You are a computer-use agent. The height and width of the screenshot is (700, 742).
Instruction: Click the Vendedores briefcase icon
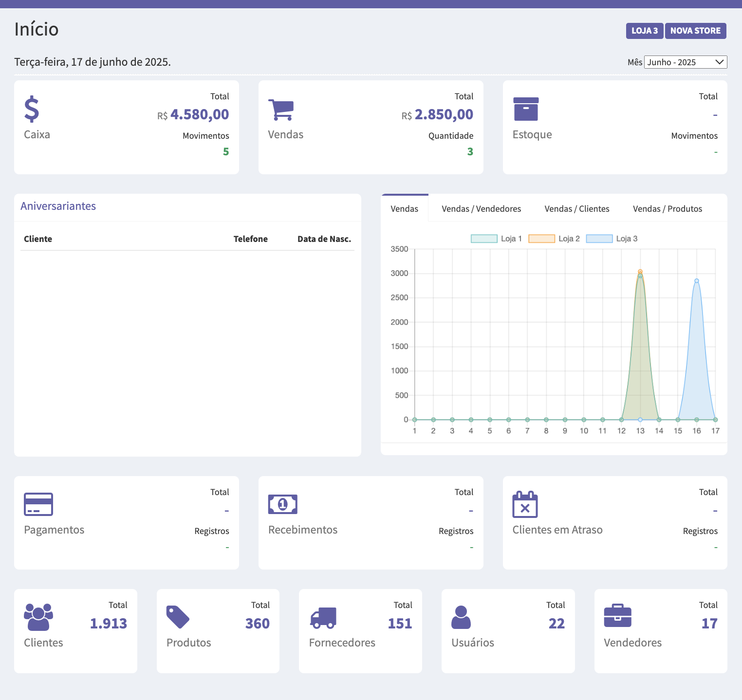click(617, 616)
